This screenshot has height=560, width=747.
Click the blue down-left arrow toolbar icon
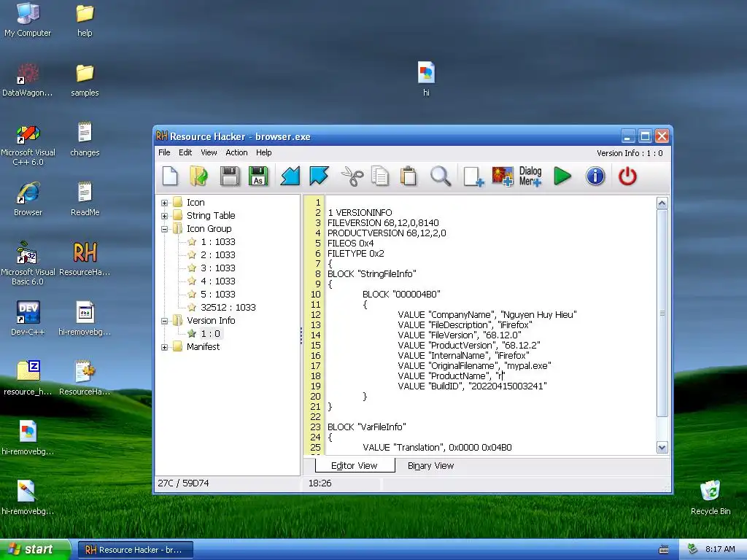coord(290,176)
